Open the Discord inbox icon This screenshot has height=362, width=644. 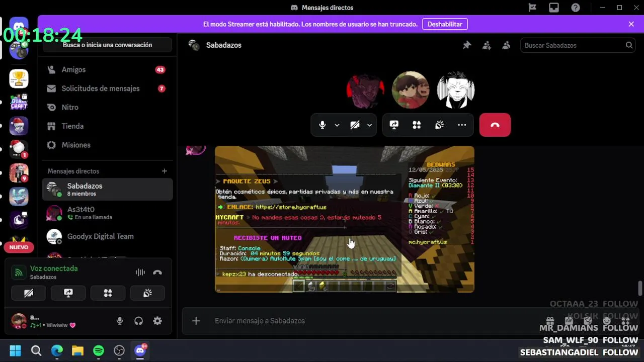click(554, 8)
